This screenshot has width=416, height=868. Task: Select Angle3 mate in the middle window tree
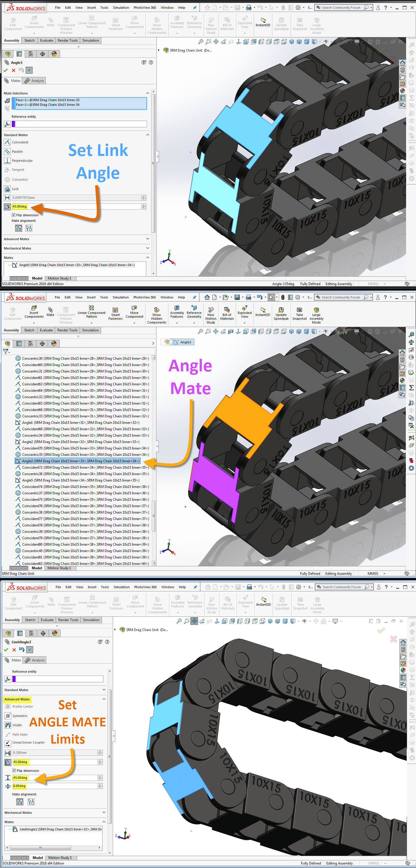tap(77, 461)
